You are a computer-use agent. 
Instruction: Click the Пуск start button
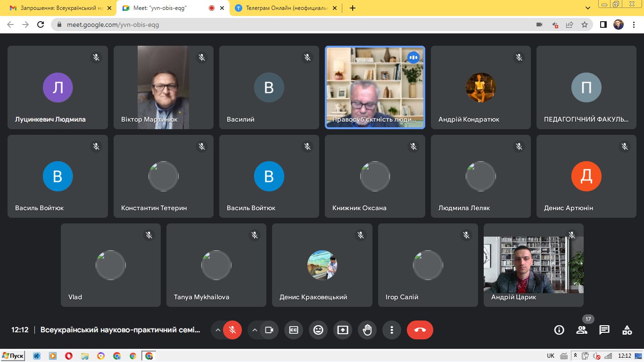click(13, 356)
